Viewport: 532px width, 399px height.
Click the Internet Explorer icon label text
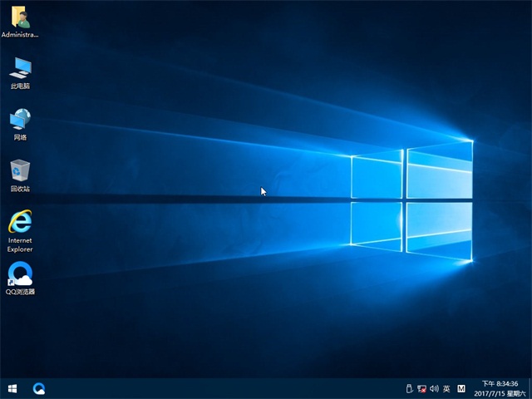(x=20, y=244)
